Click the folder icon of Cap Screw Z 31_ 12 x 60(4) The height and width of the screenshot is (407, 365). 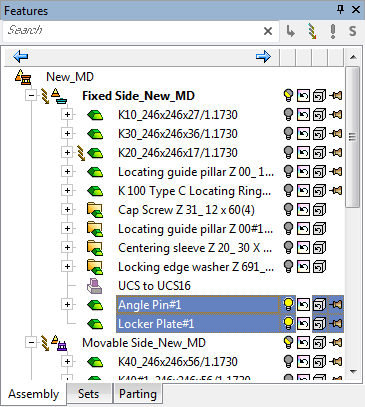tap(95, 210)
